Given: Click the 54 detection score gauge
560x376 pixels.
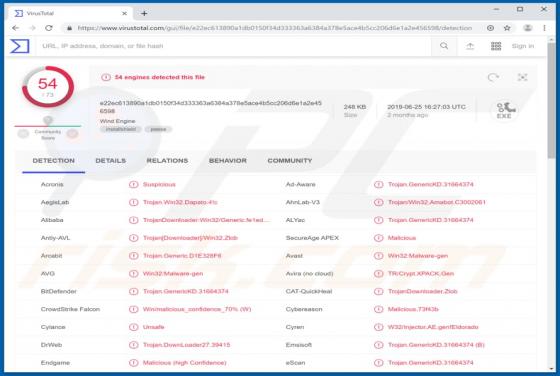Looking at the screenshot, I should coord(48,87).
